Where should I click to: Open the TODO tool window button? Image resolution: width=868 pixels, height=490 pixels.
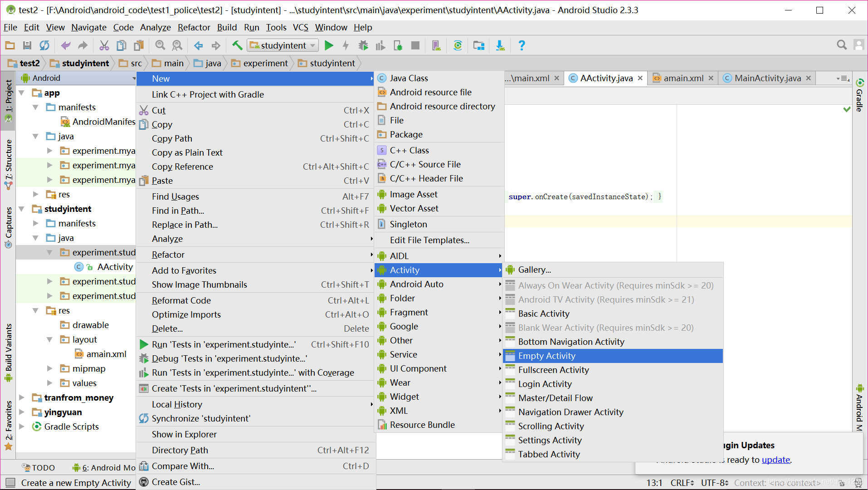point(39,468)
